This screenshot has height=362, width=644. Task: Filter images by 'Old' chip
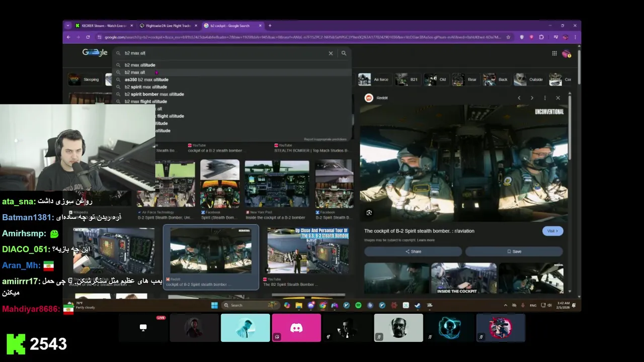tap(436, 79)
